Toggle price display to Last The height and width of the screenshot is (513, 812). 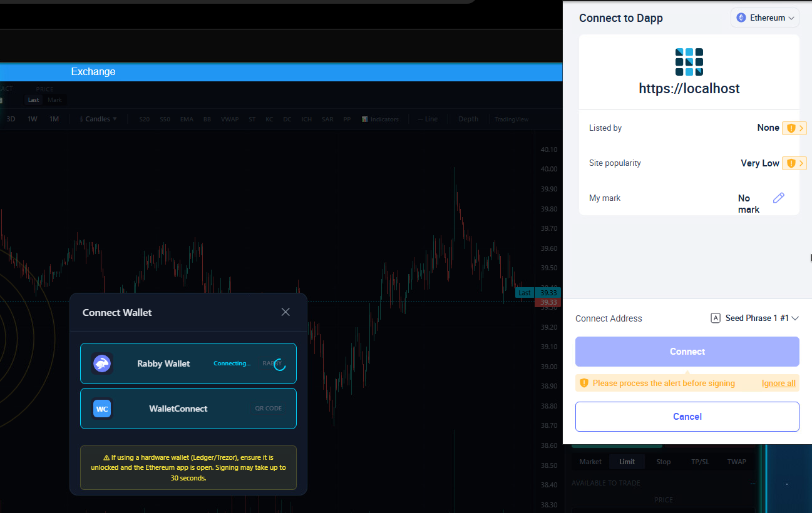33,100
